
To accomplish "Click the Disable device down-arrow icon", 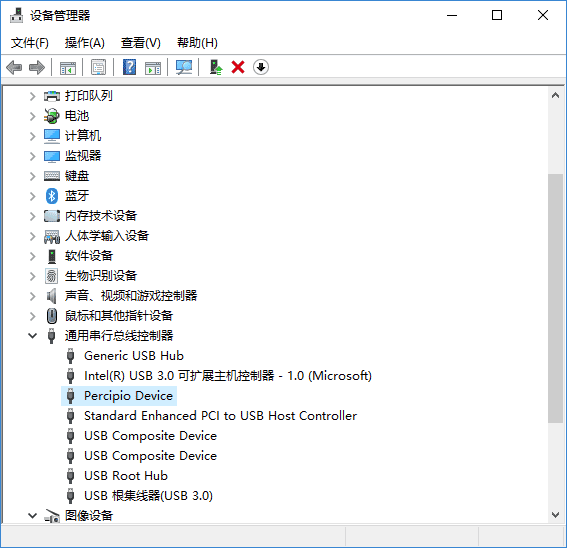I will click(261, 67).
